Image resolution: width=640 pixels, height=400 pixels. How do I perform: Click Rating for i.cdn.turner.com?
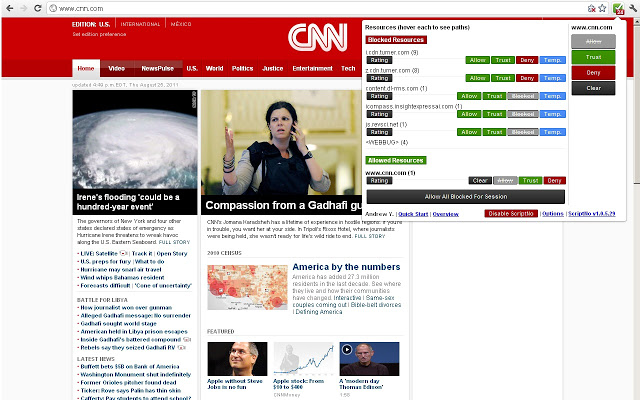click(x=379, y=60)
